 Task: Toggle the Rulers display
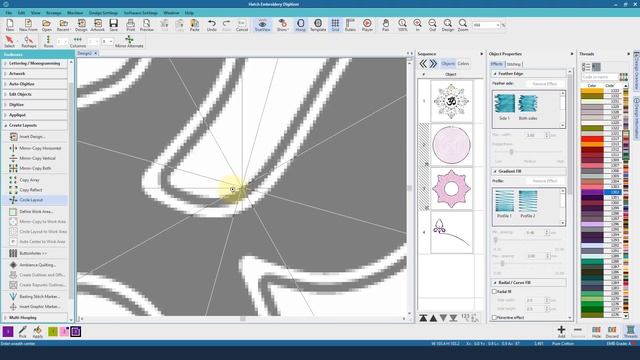(350, 25)
